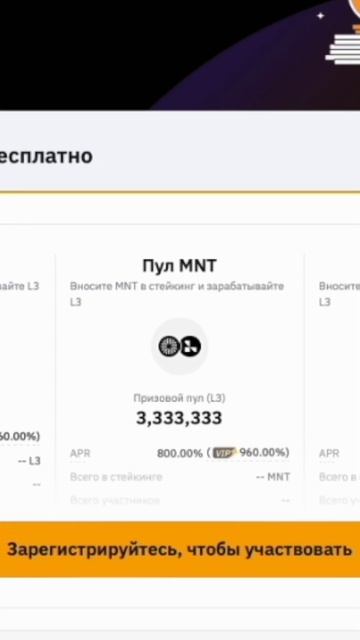Click the 'Призовой пул (L3)' label

pos(179,398)
